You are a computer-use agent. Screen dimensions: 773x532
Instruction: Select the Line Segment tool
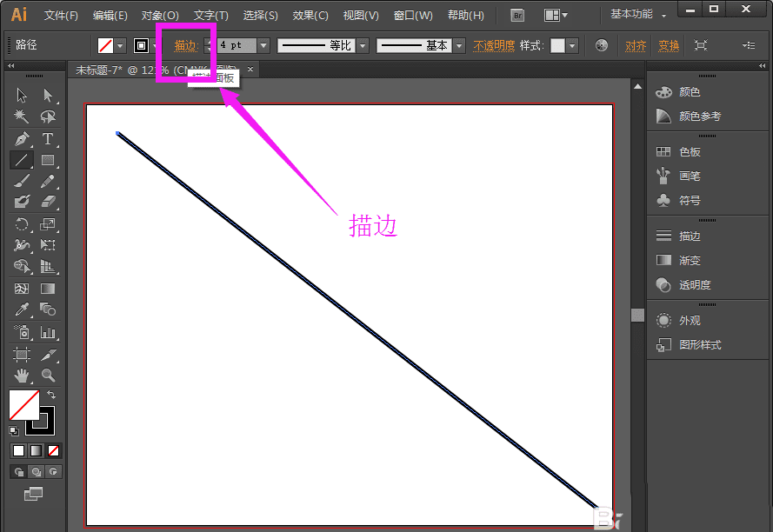21,160
